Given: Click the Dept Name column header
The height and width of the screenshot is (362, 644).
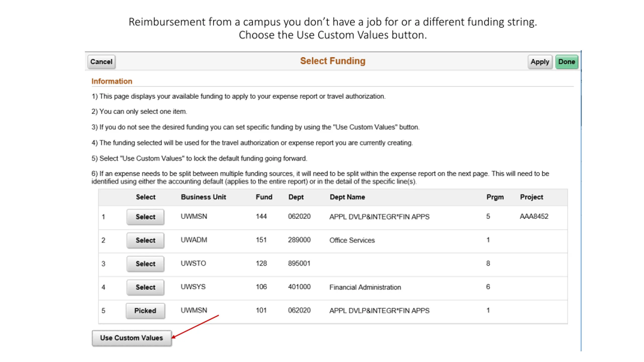Looking at the screenshot, I should pos(347,197).
